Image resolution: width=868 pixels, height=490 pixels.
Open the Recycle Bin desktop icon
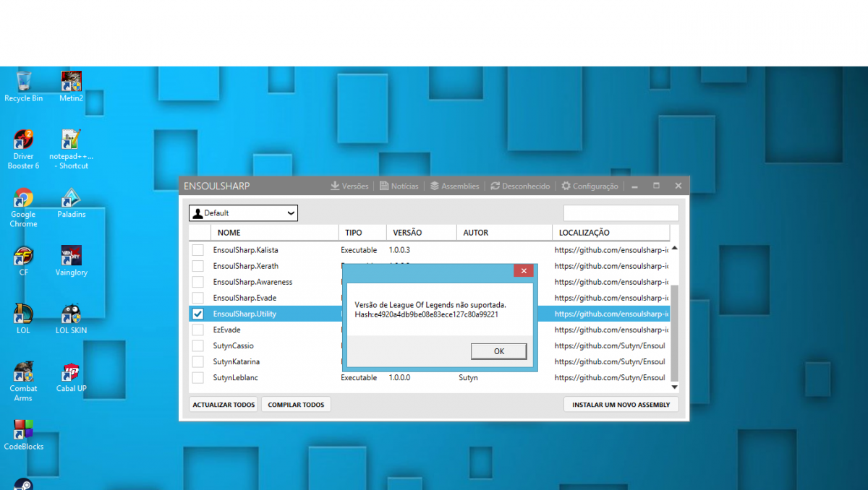pyautogui.click(x=23, y=87)
